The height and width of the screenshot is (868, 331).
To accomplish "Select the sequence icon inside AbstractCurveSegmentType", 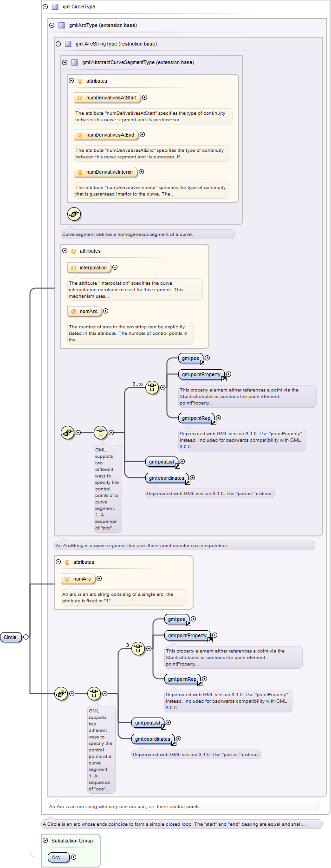I will coord(74,214).
